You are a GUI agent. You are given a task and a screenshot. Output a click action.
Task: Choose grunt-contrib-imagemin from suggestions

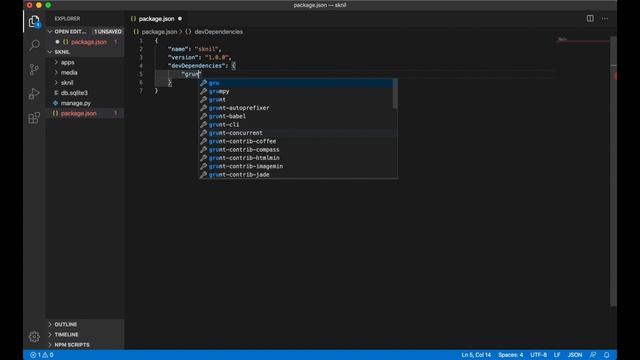(x=296, y=166)
